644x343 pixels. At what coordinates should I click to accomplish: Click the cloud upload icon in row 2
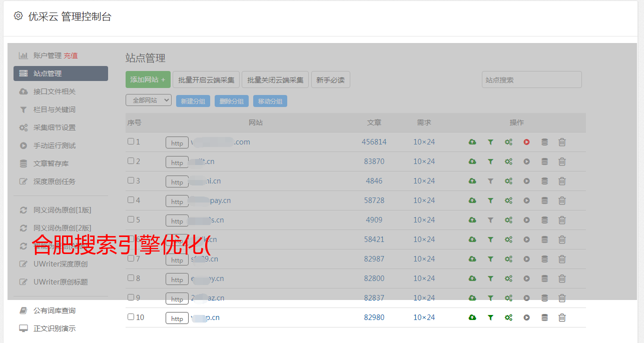click(x=472, y=161)
